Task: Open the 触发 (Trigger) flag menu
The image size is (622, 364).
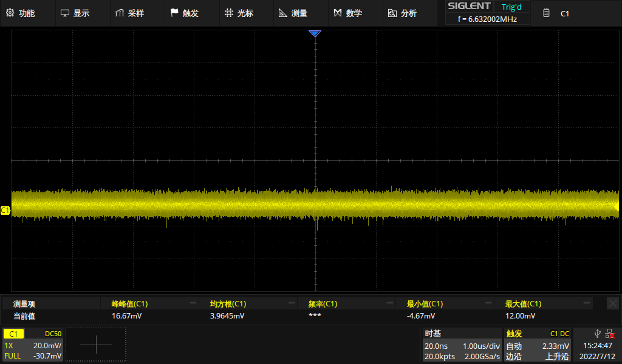Action: click(x=185, y=13)
